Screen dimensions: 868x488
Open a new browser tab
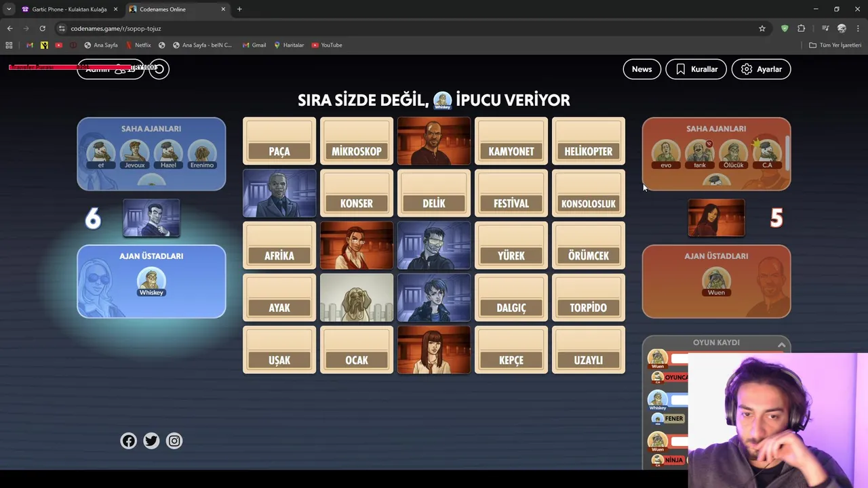click(x=239, y=9)
